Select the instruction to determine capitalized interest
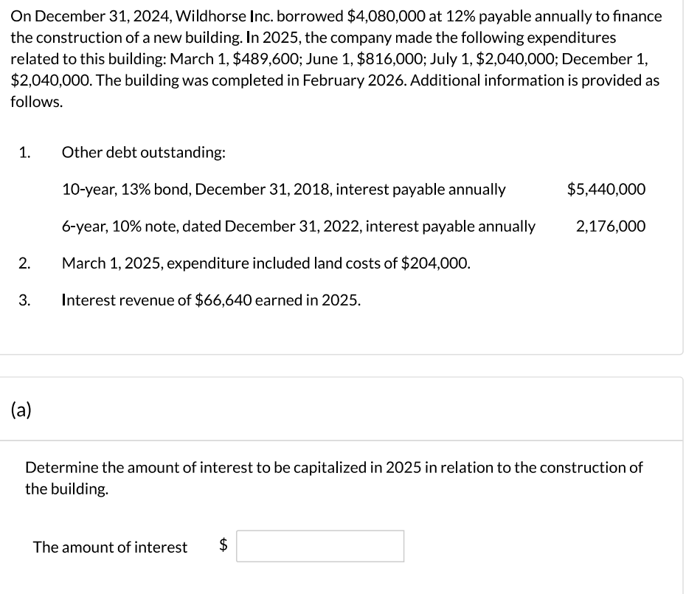The image size is (700, 594). pyautogui.click(x=333, y=477)
